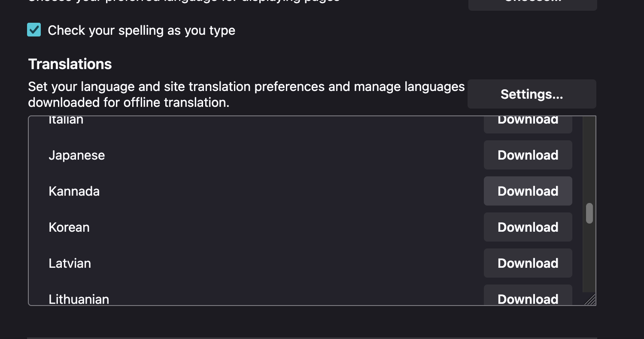Screen dimensions: 644x339
Task: Select the Latvian row label
Action: pyautogui.click(x=70, y=263)
